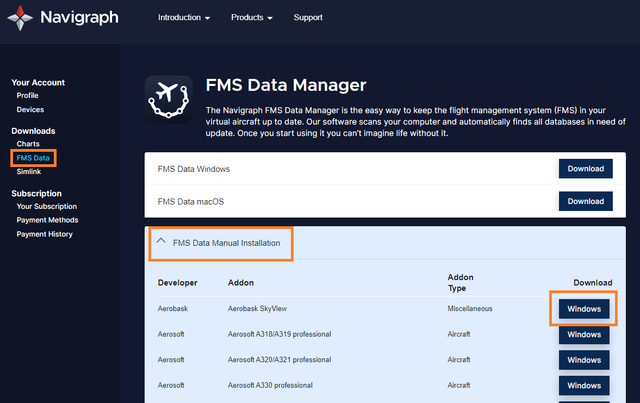
Task: Download FMS Data Windows
Action: pos(585,169)
